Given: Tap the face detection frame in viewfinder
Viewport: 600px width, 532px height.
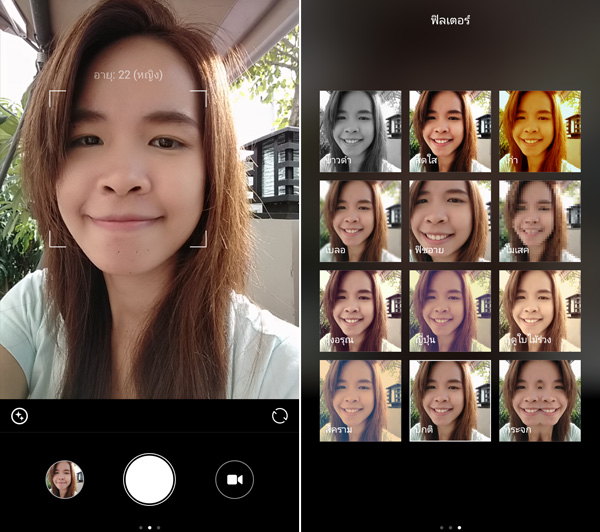Looking at the screenshot, I should 128,168.
